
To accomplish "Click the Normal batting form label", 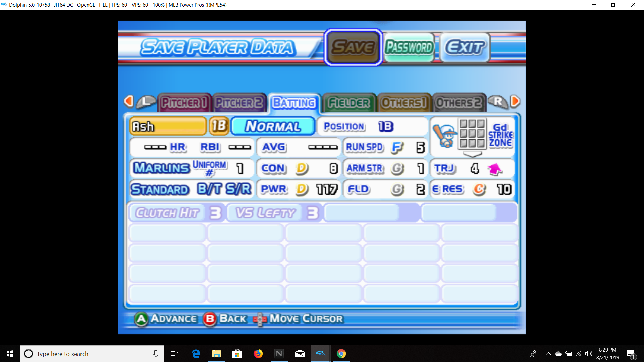I will (273, 126).
